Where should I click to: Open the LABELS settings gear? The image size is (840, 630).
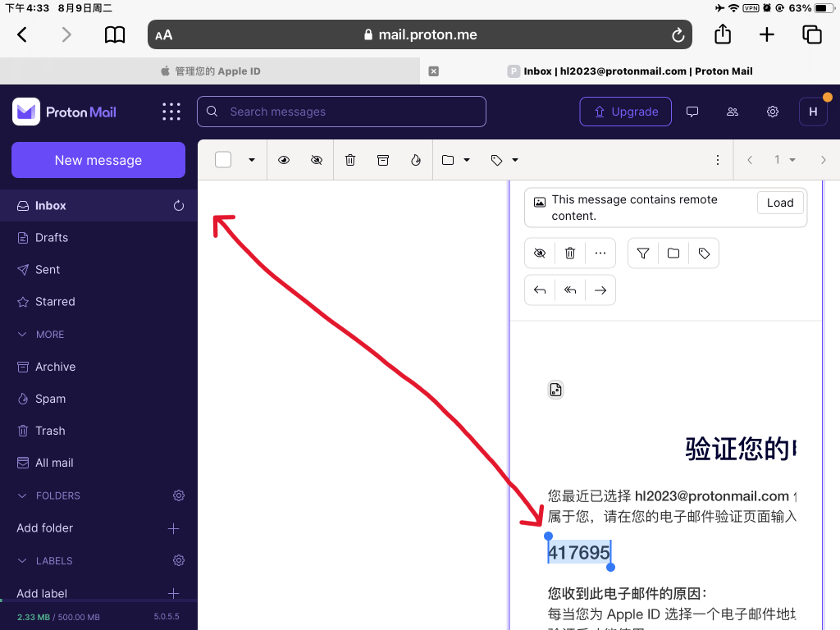coord(178,560)
